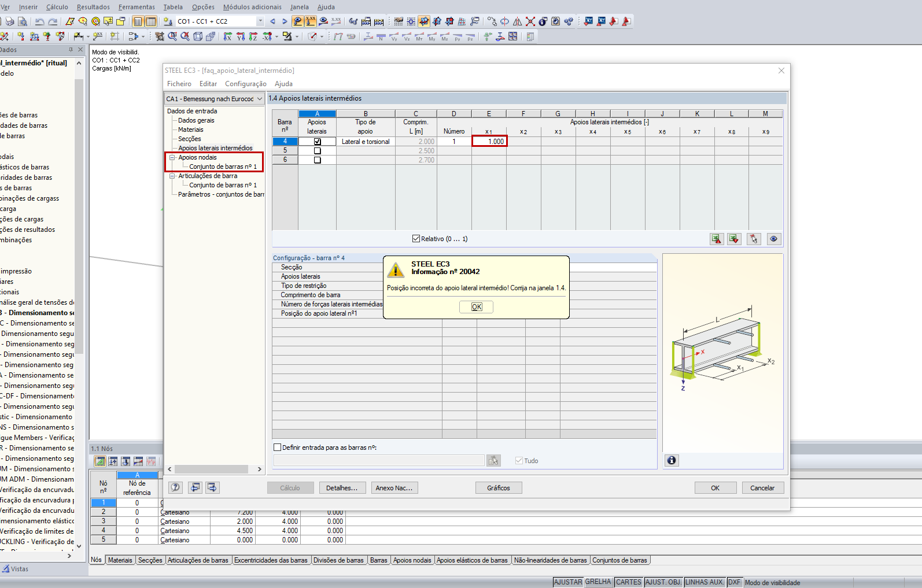Screen dimensions: 922x588
Task: Switch to view against the X direction
Action: pos(267,36)
